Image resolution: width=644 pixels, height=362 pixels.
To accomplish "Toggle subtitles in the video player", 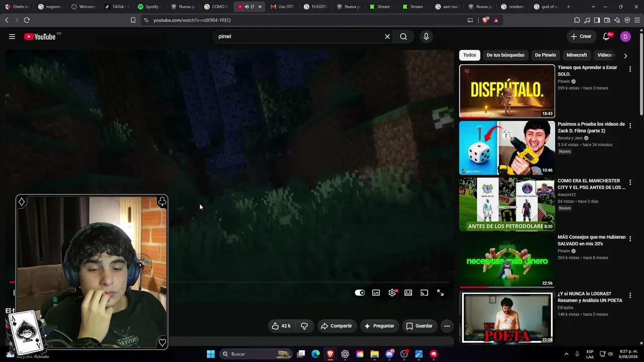I will (376, 293).
